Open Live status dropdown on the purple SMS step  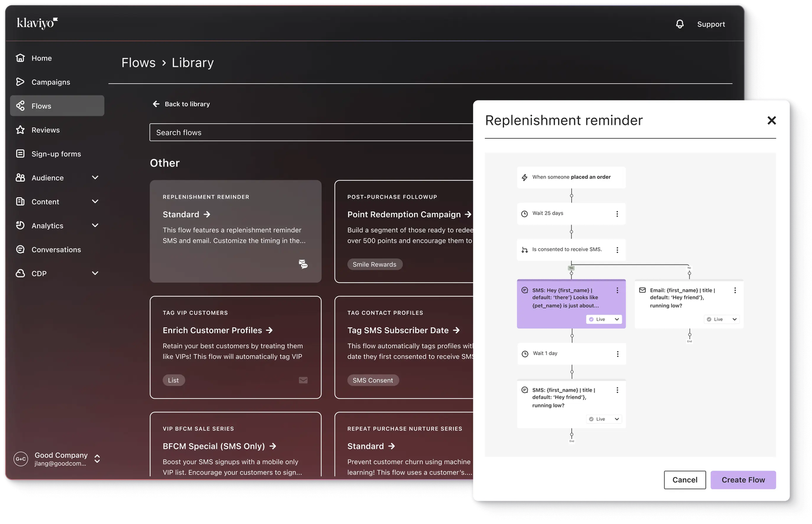click(604, 319)
